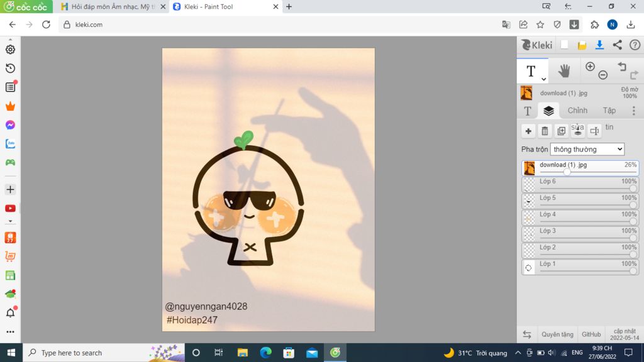Zoom out with the minus magnifier
The width and height of the screenshot is (644, 362).
coord(603,75)
